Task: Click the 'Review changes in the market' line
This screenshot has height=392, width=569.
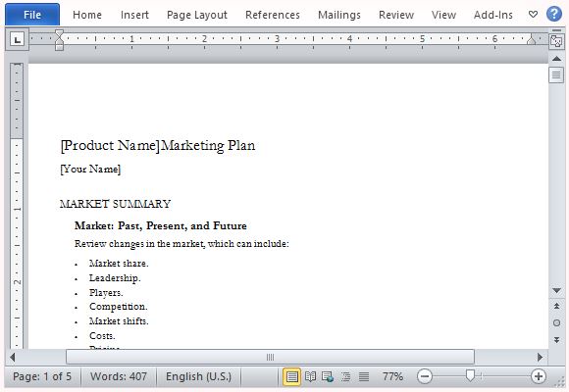Action: (x=181, y=244)
